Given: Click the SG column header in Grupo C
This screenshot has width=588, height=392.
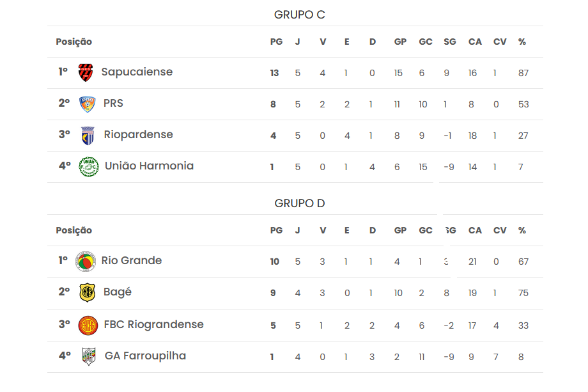Looking at the screenshot, I should tap(450, 42).
